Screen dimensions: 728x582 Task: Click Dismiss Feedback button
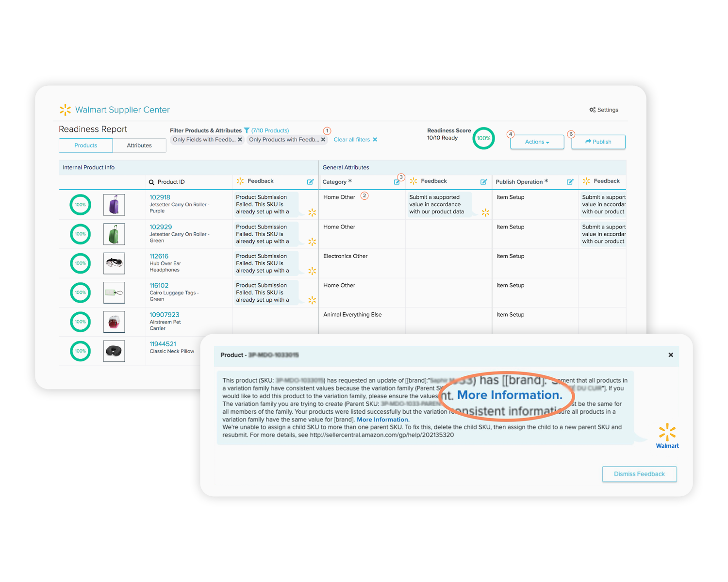coord(639,474)
